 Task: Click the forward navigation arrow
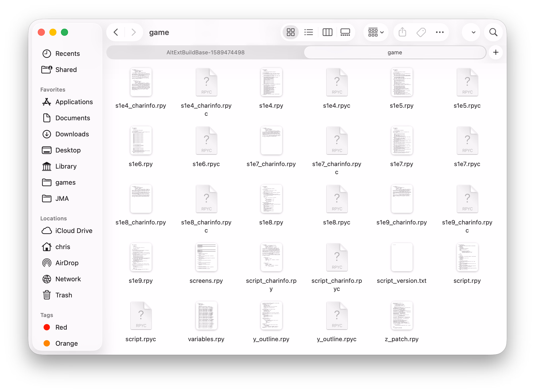click(x=133, y=32)
